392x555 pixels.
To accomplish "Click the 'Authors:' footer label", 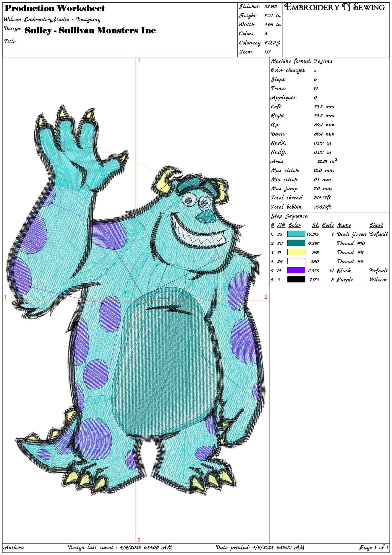I will point(13,547).
